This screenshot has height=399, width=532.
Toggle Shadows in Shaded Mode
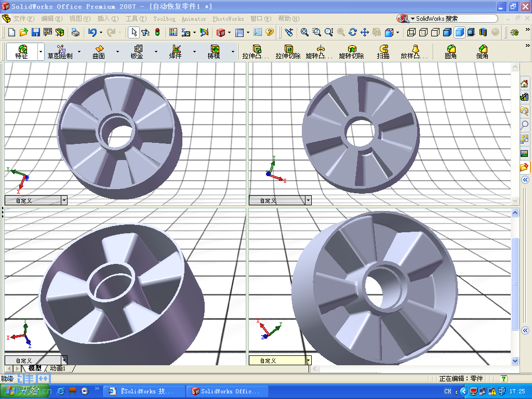pos(471,32)
